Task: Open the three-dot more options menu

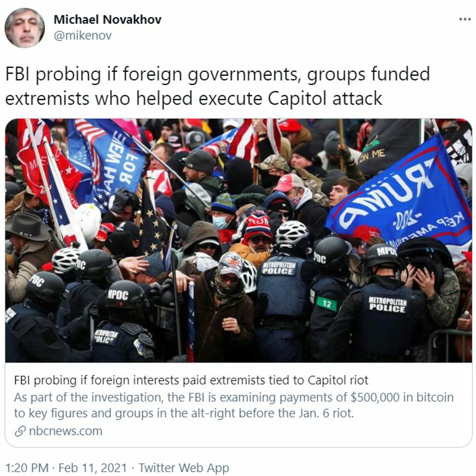Action: tap(464, 19)
